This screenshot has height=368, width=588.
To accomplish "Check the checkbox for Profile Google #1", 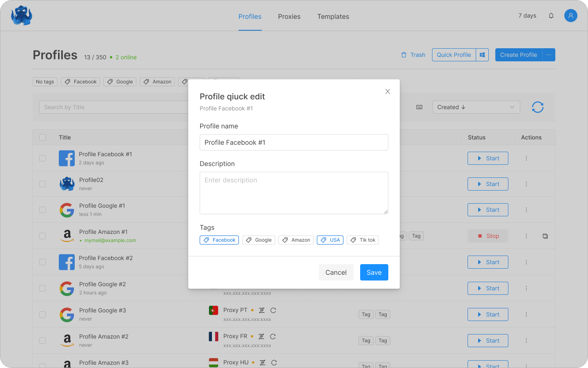I will (42, 210).
